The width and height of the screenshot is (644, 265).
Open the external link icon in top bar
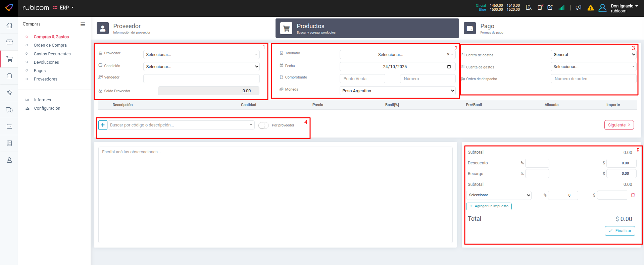(550, 8)
